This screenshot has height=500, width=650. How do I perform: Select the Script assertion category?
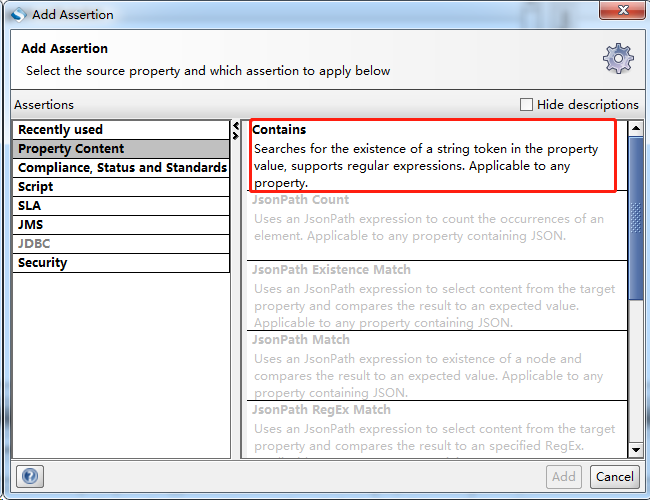click(x=121, y=187)
